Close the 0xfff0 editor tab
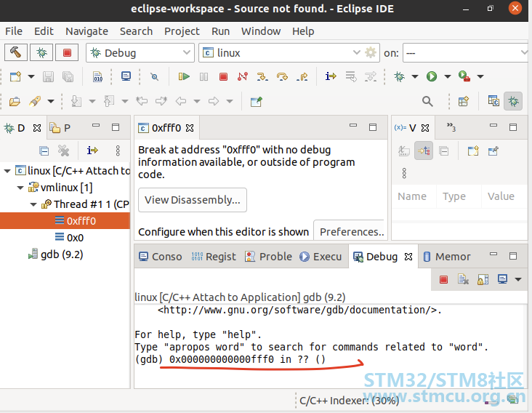The width and height of the screenshot is (532, 413). coord(190,128)
